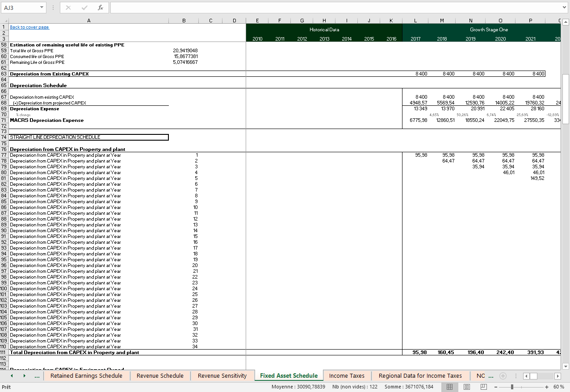Select the Growth Stage One header cell
This screenshot has width=570, height=392.
tap(488, 29)
